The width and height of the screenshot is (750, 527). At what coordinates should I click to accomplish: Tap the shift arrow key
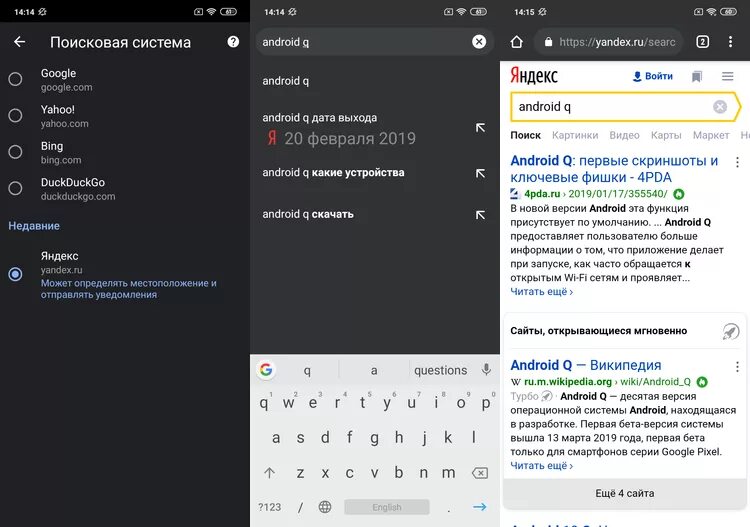pyautogui.click(x=270, y=473)
